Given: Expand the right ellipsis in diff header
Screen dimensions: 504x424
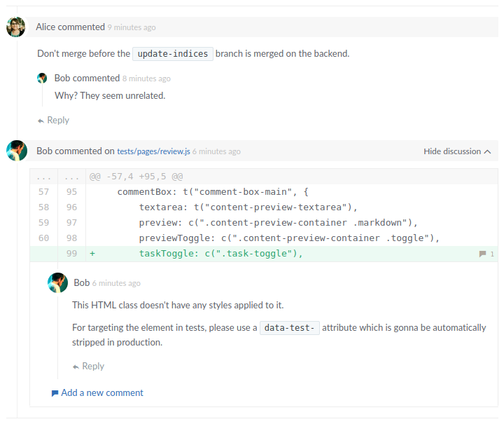Looking at the screenshot, I should (x=71, y=177).
